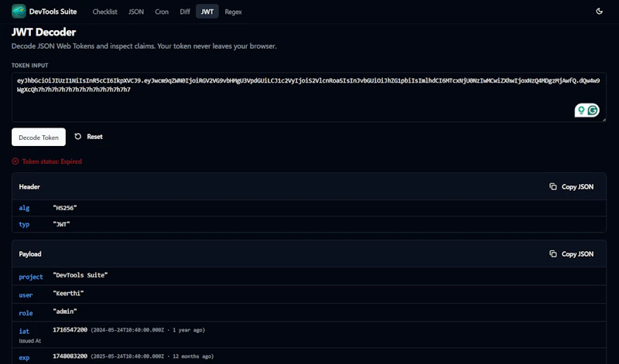The image size is (619, 364).
Task: Click the role key label
Action: [x=26, y=313]
